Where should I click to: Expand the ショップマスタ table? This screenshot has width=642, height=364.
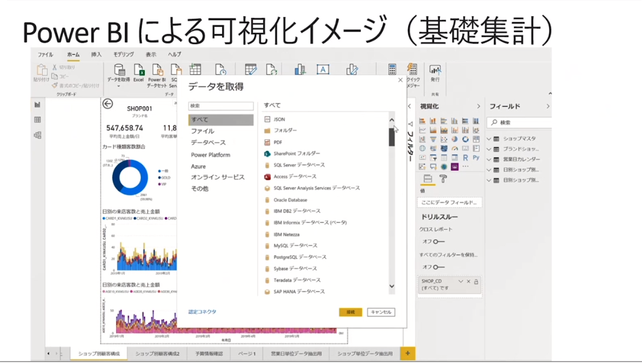[x=489, y=139]
